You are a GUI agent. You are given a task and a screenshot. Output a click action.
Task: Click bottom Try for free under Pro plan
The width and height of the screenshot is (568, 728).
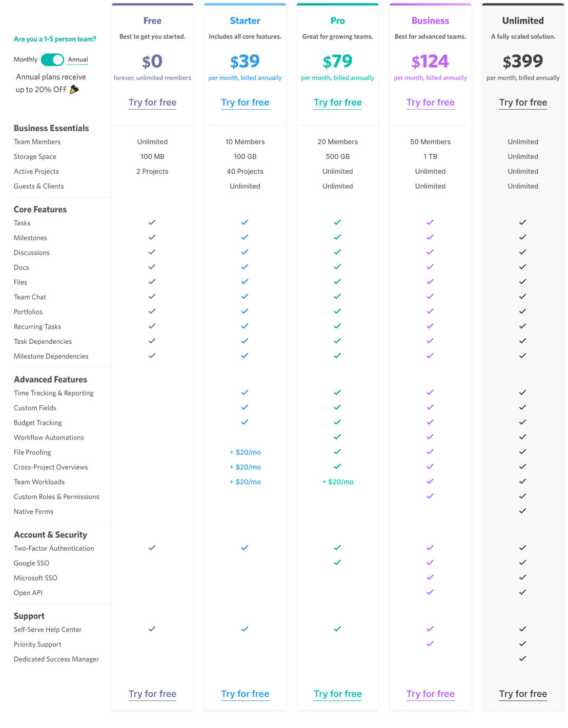[338, 694]
